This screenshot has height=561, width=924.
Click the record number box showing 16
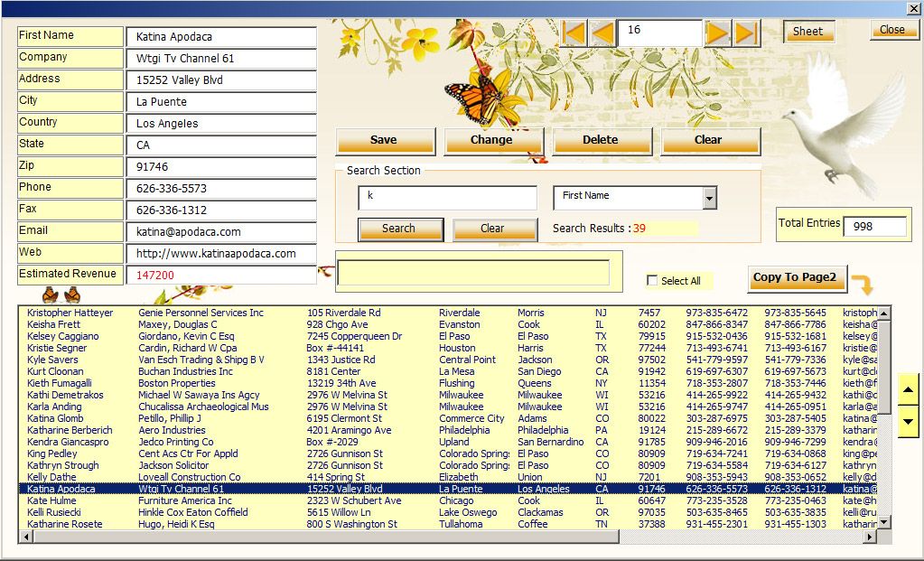(659, 33)
